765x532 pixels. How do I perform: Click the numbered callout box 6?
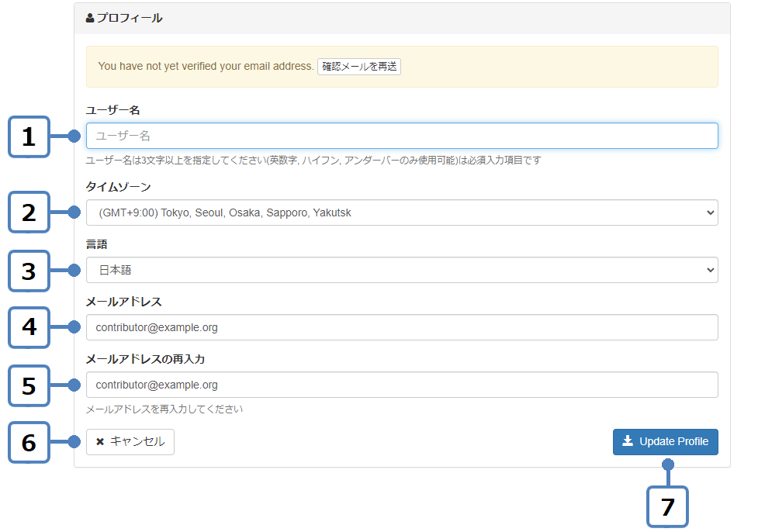[x=29, y=442]
